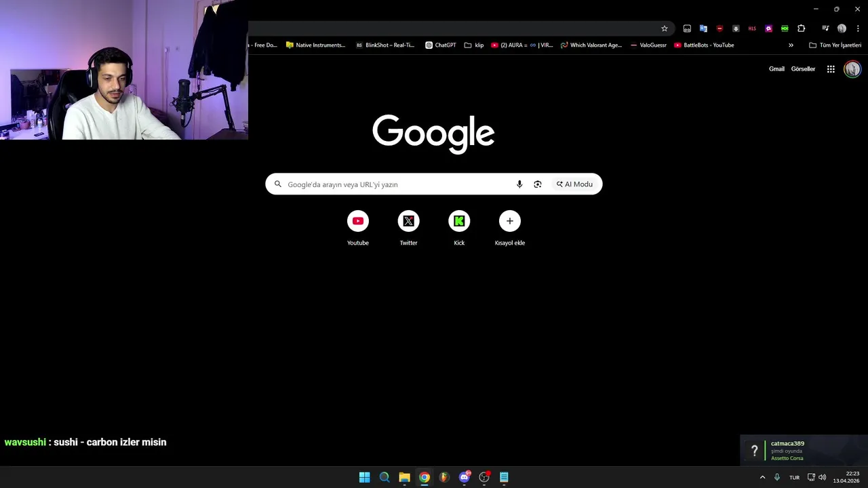Open the first extension with the goggles icon
868x488 pixels.
687,28
